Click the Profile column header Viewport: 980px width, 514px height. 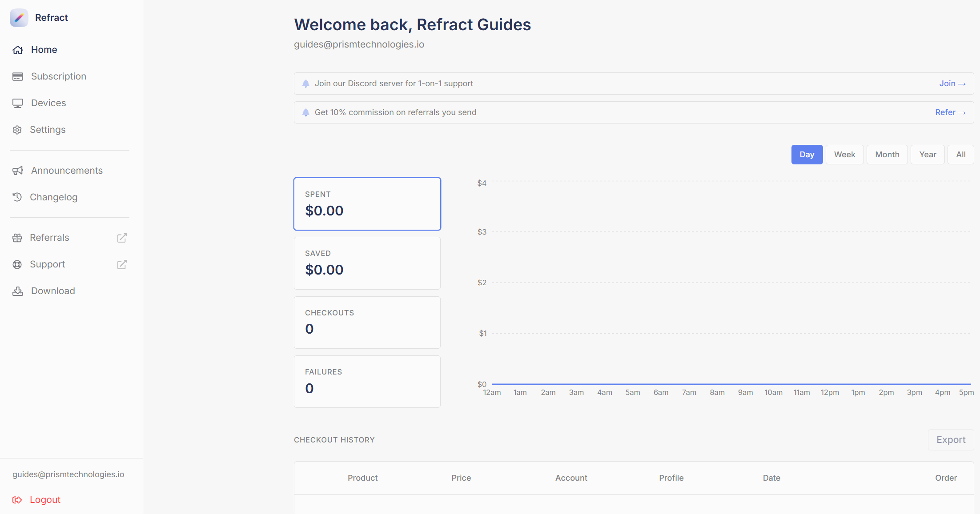pyautogui.click(x=671, y=478)
